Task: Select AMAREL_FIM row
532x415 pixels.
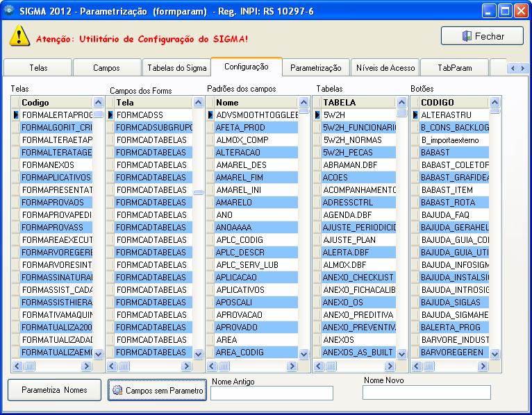Action: coord(256,178)
